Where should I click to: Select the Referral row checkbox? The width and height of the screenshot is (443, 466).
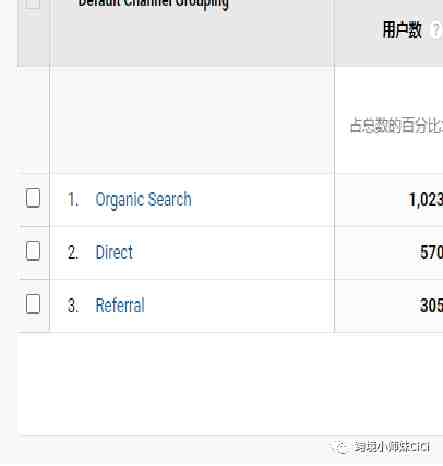(33, 304)
